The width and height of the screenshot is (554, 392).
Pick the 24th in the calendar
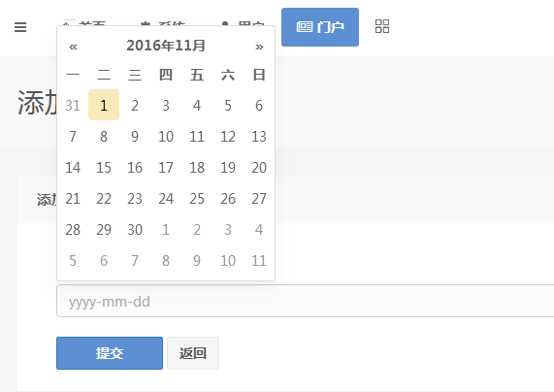pos(166,198)
